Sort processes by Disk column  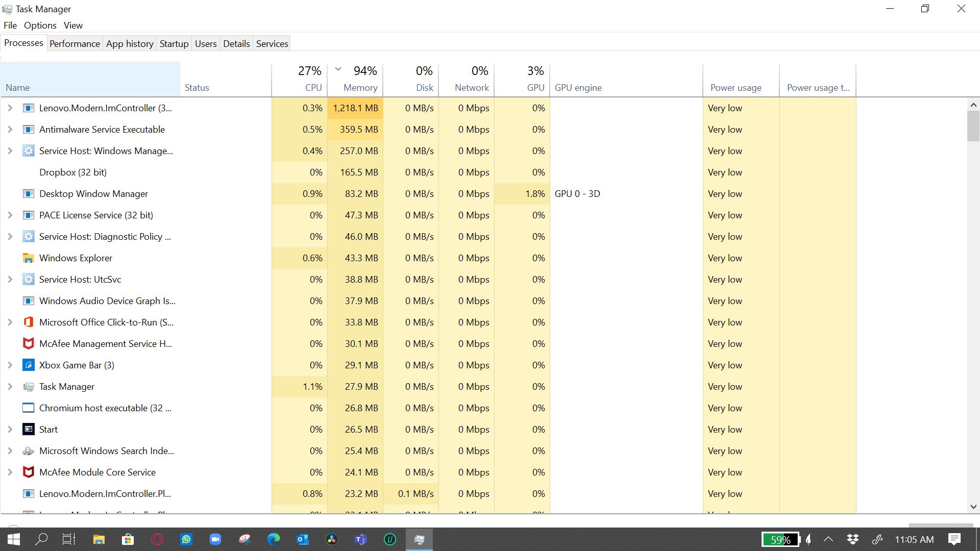pos(411,80)
